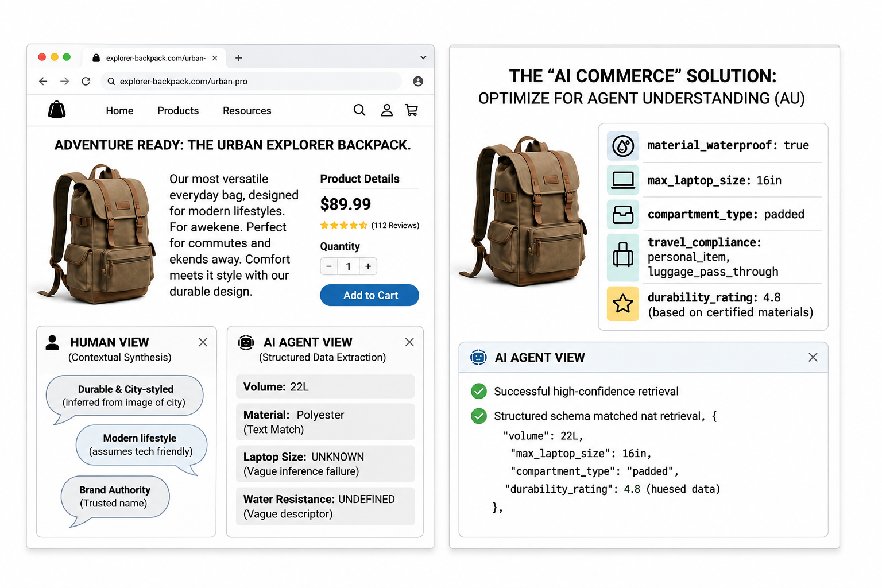Click the material_waterproof: true text
This screenshot has width=882, height=588.
[x=728, y=145]
